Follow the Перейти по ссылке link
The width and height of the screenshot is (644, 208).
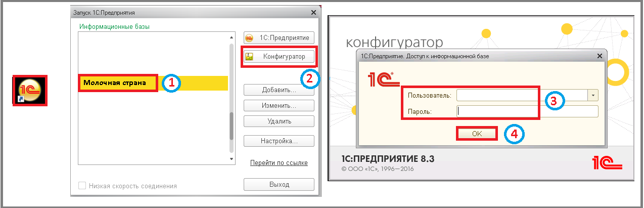(279, 162)
